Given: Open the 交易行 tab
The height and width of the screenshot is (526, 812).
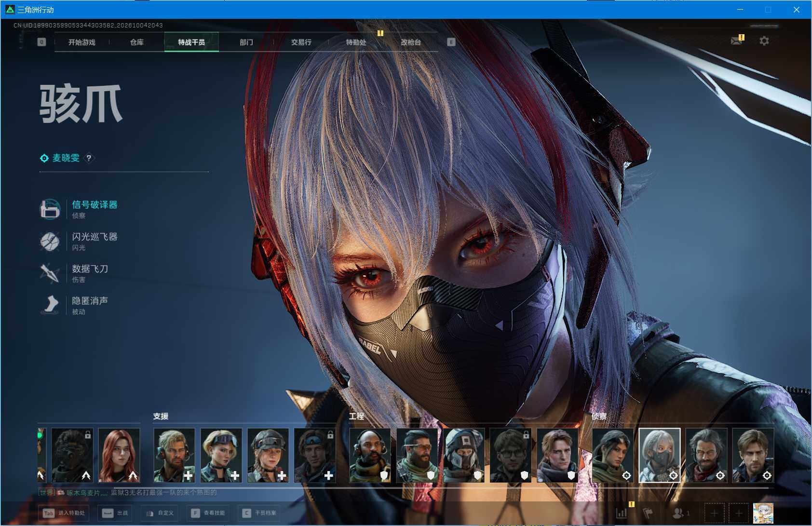Looking at the screenshot, I should pyautogui.click(x=301, y=42).
